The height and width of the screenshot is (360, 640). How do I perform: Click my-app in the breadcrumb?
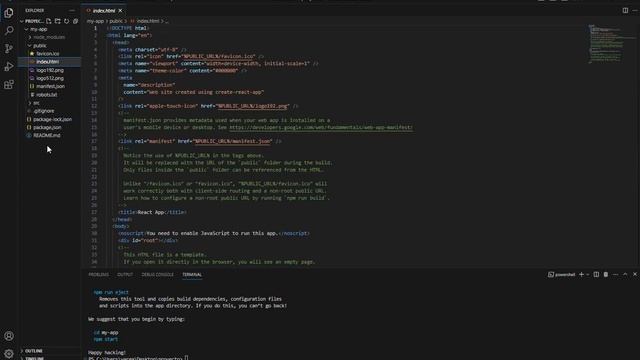coord(95,21)
